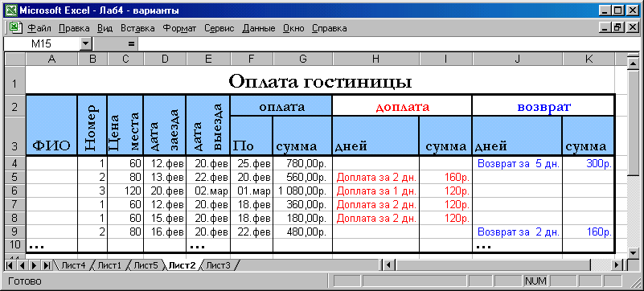Click the vertical scrollbar up arrow
This screenshot has height=291, width=644.
(x=634, y=63)
